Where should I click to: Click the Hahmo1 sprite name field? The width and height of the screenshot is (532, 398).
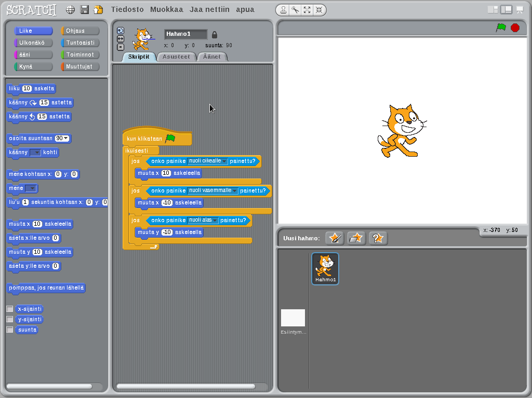(185, 34)
